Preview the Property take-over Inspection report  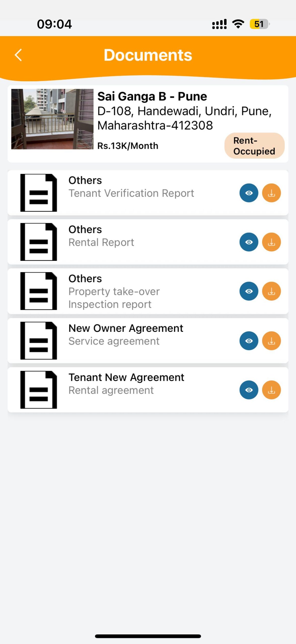(249, 291)
